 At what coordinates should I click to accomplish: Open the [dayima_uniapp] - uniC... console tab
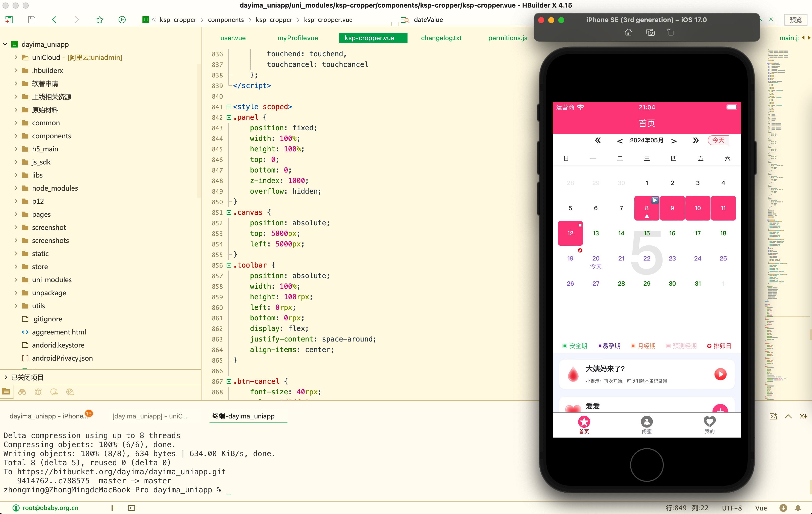click(x=150, y=416)
